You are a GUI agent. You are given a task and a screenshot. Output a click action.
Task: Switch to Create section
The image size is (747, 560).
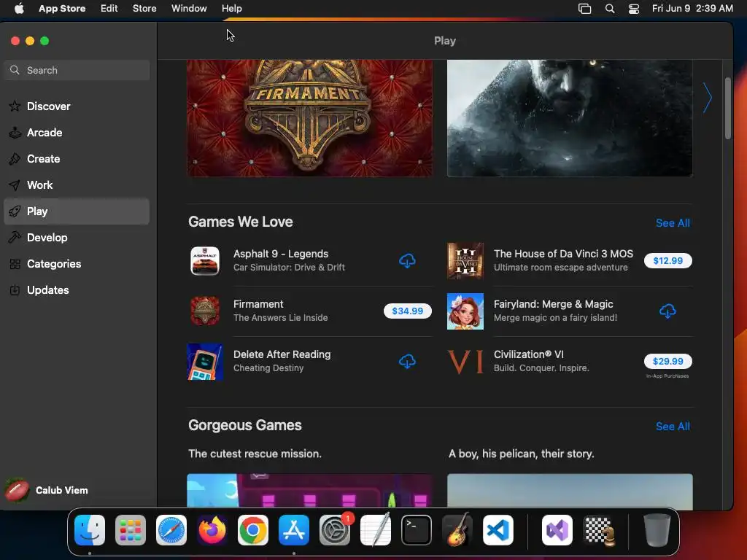(76, 158)
